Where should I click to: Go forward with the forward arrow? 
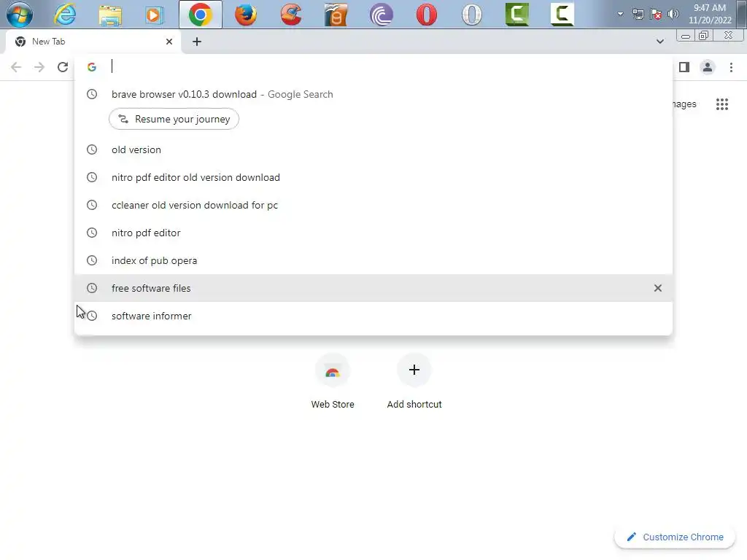click(39, 67)
